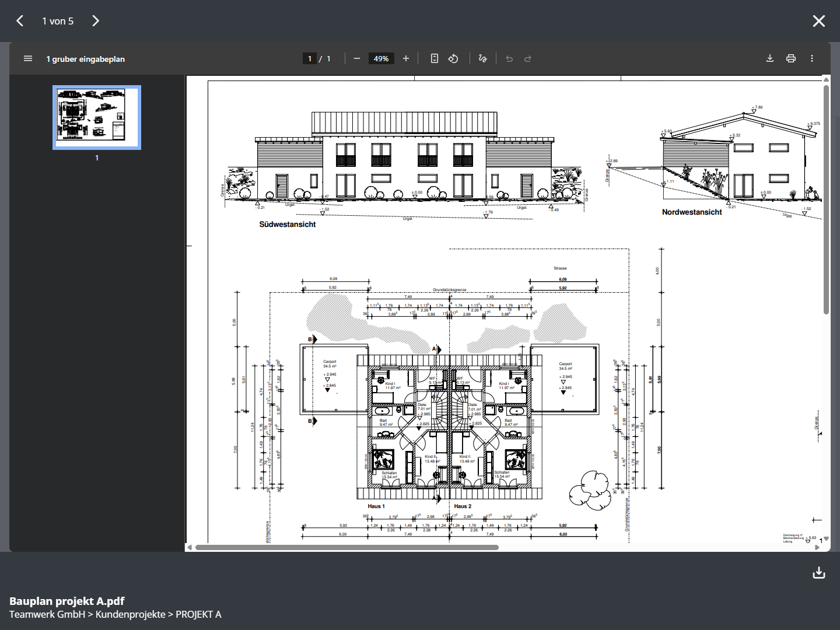This screenshot has width=840, height=630.
Task: Close the file preview overlay
Action: tap(819, 21)
